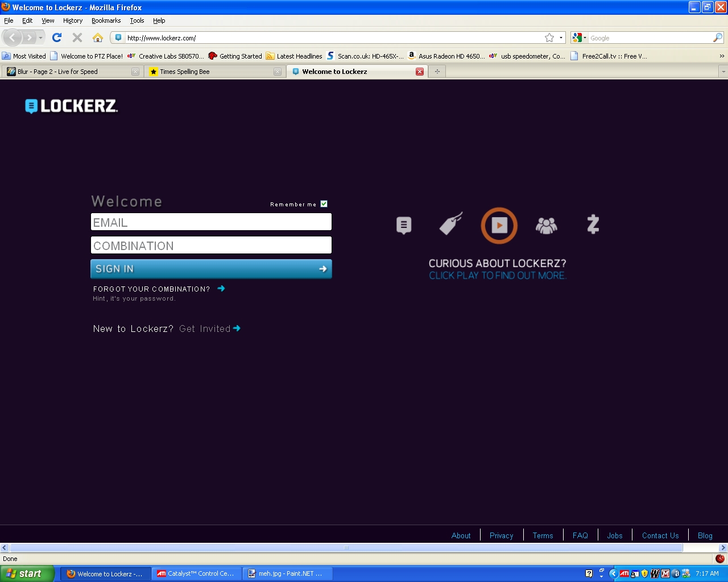Open the FAQ footer link

[580, 535]
